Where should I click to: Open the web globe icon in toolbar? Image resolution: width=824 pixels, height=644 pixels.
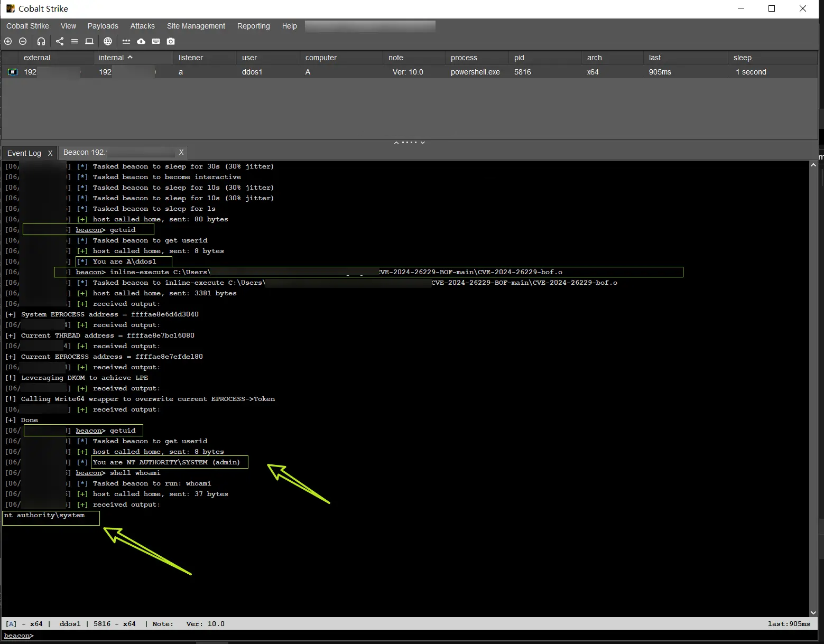108,41
